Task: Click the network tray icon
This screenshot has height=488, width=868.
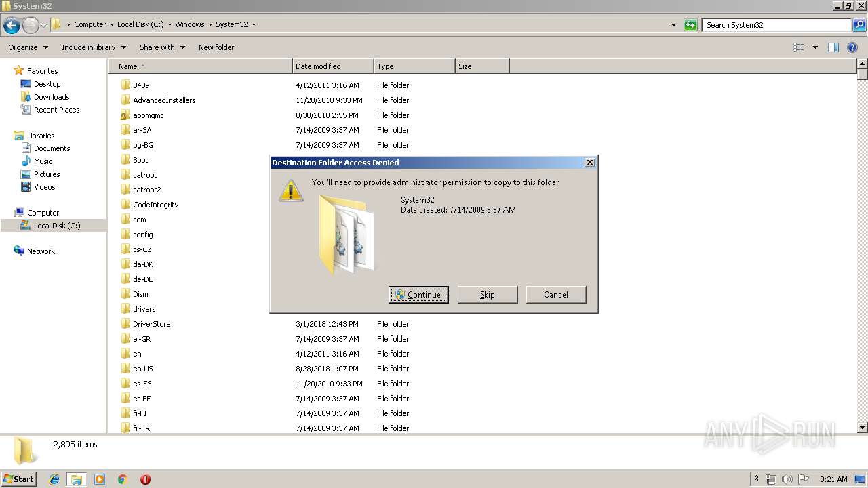Action: coord(771,479)
